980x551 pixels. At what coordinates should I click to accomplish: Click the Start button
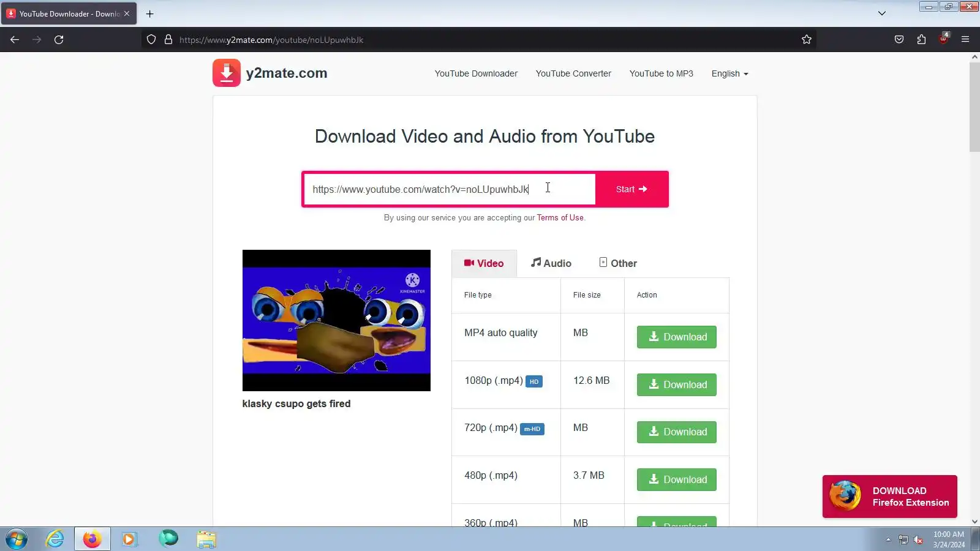pyautogui.click(x=631, y=189)
